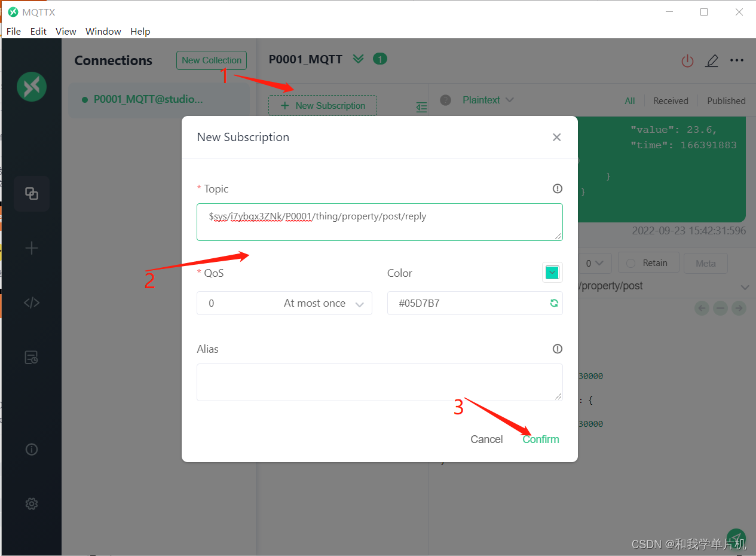Click the Connections heading
756x556 pixels.
114,60
